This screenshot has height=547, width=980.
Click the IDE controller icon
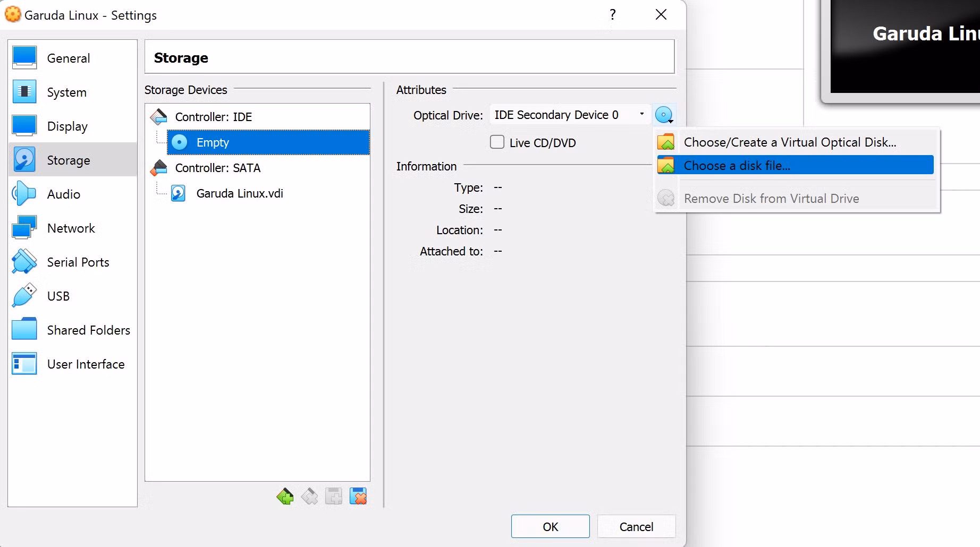point(159,116)
